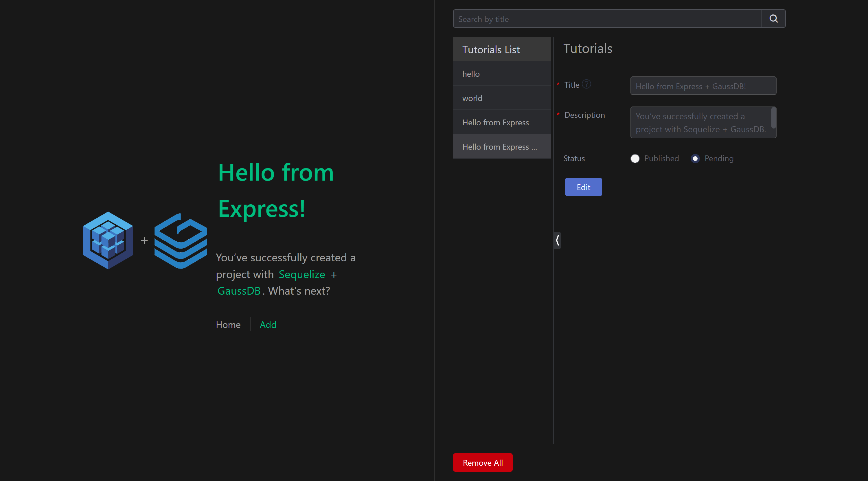Open the 'hello' tutorial item
The width and height of the screenshot is (868, 481).
pyautogui.click(x=501, y=74)
